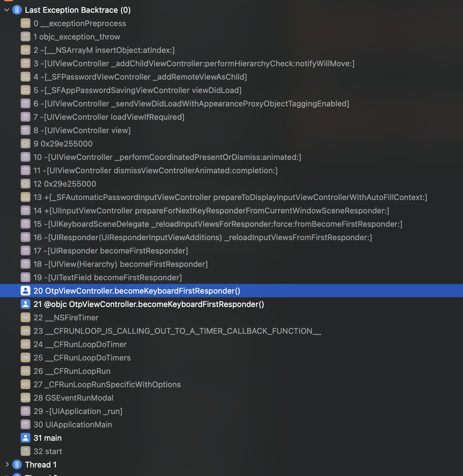Viewport: 463px width, 476px height.
Task: Select frame 26 __CFRunLoopRun
Action: (x=72, y=371)
